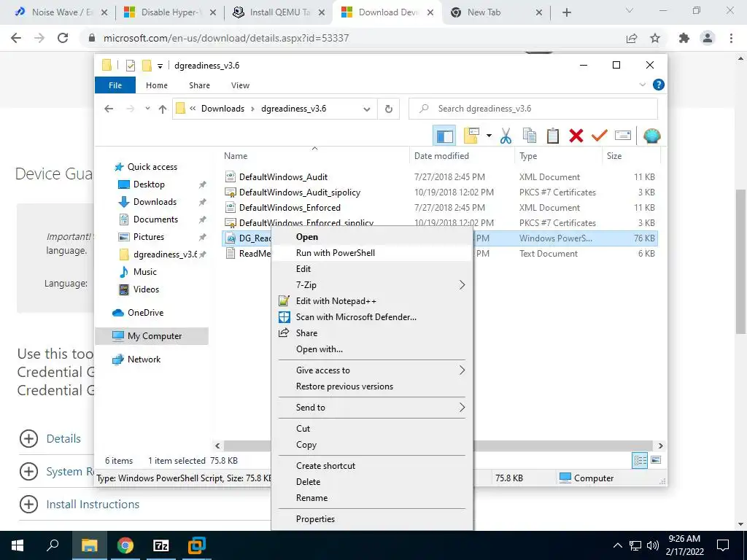Image resolution: width=747 pixels, height=560 pixels.
Task: Open Chrome extensions puzzle icon
Action: coord(684,38)
